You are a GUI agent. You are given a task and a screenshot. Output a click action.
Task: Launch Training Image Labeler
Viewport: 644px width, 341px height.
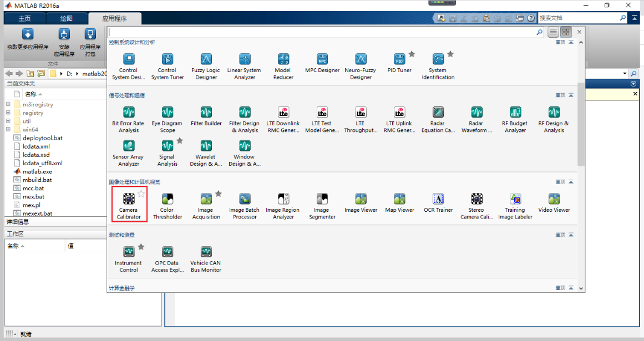coord(515,206)
